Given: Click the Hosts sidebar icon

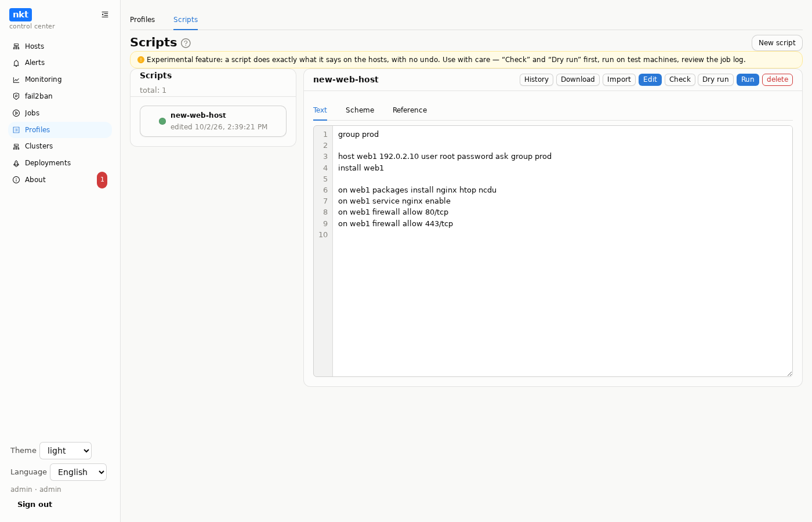Looking at the screenshot, I should coord(16,46).
